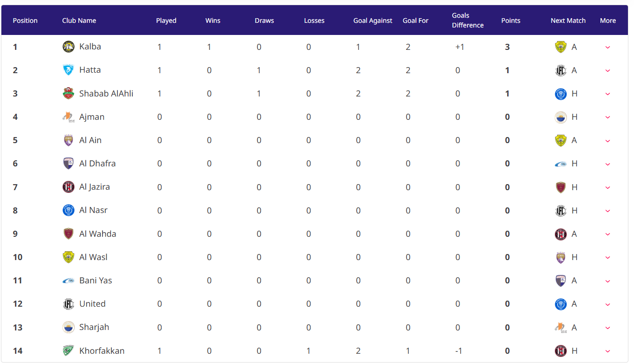
Task: Expand the Khorfakkan row details
Action: pos(607,351)
